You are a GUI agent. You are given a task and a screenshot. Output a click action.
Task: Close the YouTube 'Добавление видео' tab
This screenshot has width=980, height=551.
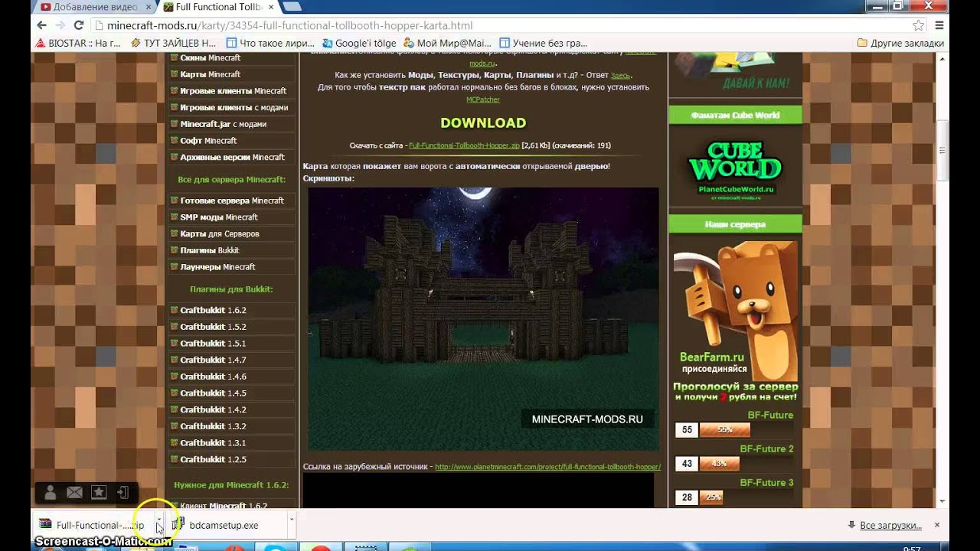coord(147,7)
